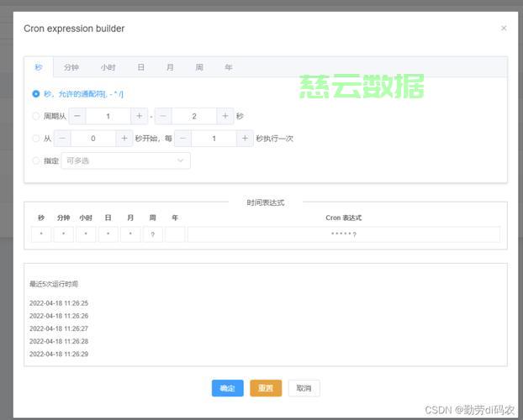This screenshot has height=420, width=523.
Task: Select the wildcard 秒 允许的通配符 radio
Action: [x=35, y=94]
